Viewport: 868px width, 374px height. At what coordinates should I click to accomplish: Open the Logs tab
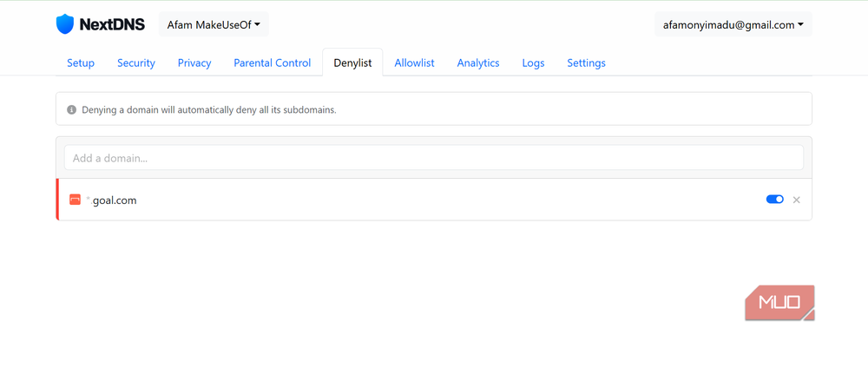pos(533,62)
